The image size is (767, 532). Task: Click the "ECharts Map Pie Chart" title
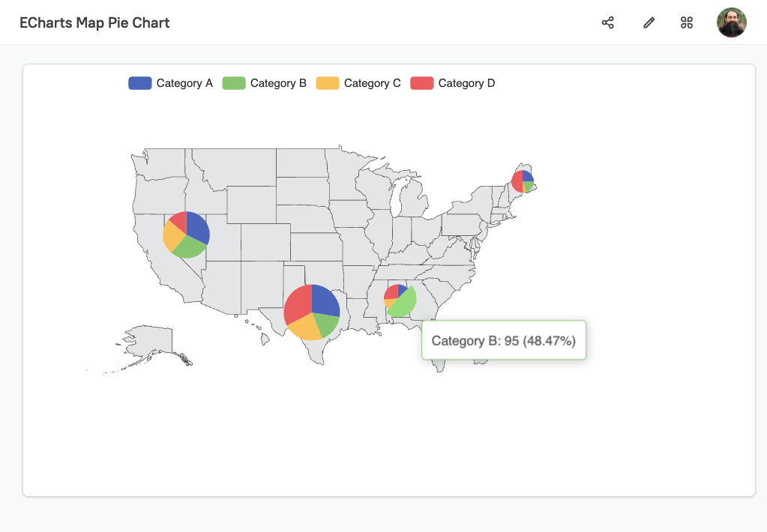pyautogui.click(x=94, y=22)
